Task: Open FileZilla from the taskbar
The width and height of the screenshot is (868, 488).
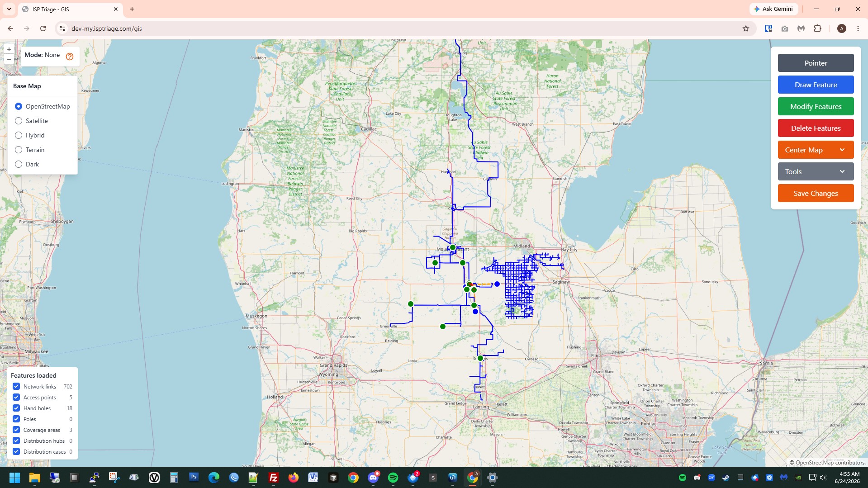Action: pyautogui.click(x=274, y=478)
